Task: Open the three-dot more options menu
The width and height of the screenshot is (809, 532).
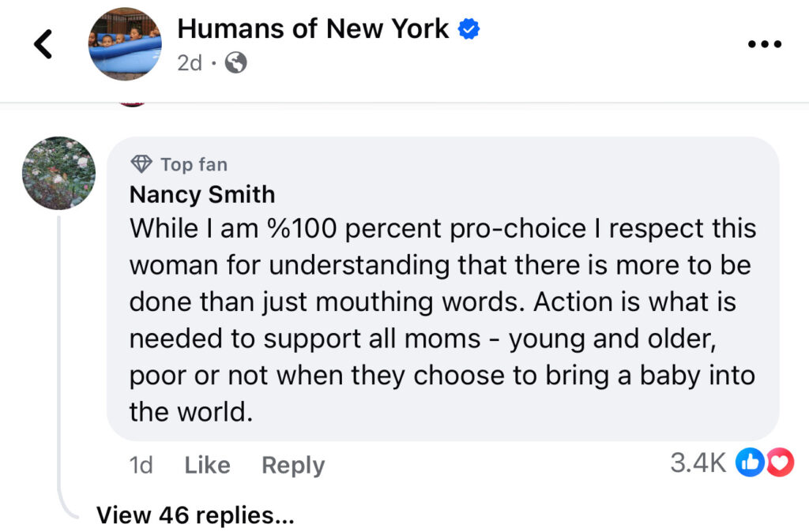Action: click(x=763, y=44)
